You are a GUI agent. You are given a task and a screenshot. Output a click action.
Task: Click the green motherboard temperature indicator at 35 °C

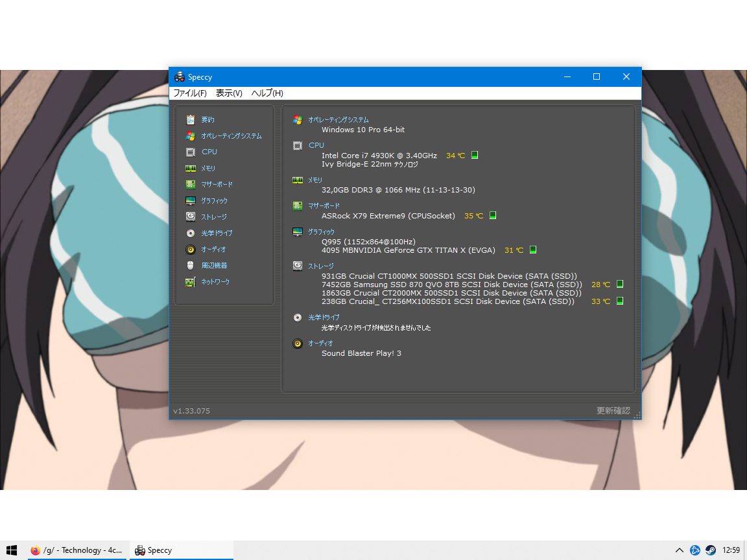pyautogui.click(x=493, y=215)
